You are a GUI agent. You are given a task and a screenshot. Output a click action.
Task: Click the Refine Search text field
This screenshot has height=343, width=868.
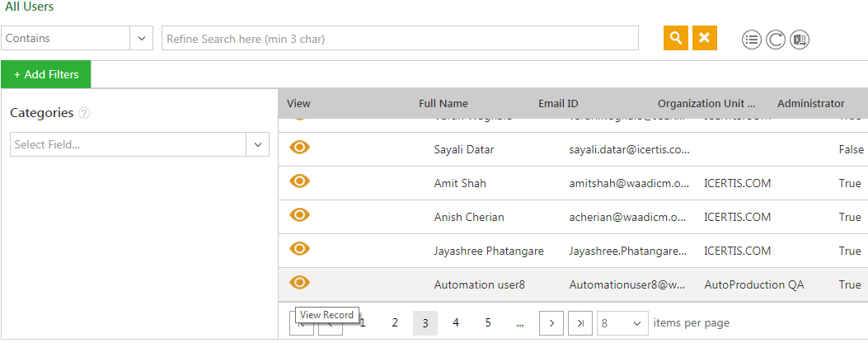[x=400, y=39]
